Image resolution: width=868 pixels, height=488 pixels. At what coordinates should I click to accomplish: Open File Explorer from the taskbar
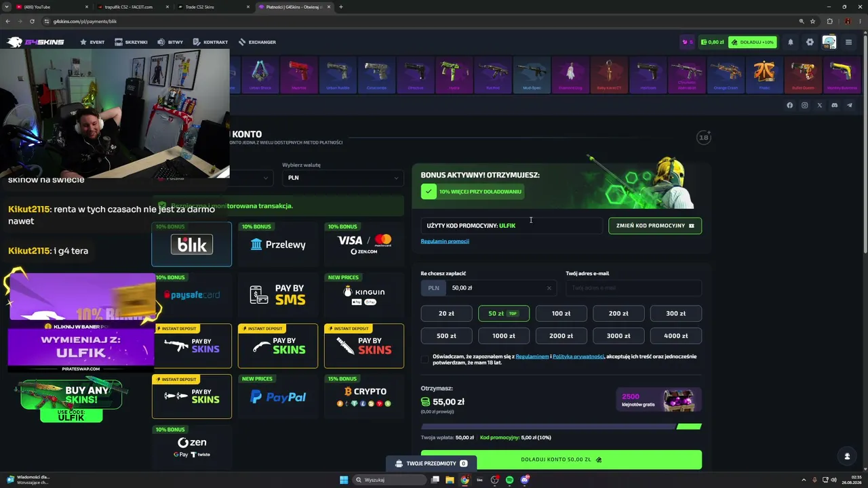(450, 480)
